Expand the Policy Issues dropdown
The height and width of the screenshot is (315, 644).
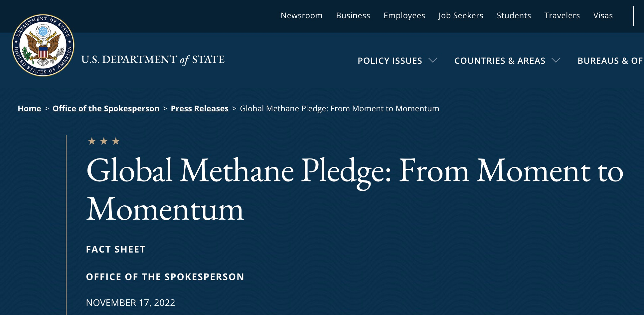point(390,60)
